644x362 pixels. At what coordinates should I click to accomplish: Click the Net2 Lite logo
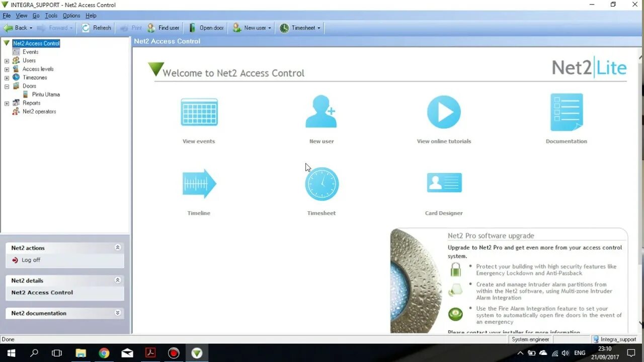pyautogui.click(x=589, y=68)
